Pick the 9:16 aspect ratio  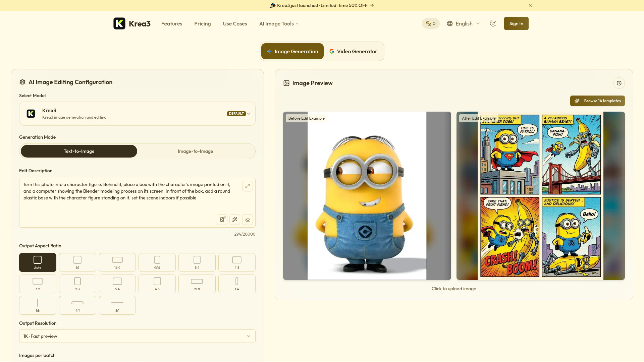pos(157,262)
